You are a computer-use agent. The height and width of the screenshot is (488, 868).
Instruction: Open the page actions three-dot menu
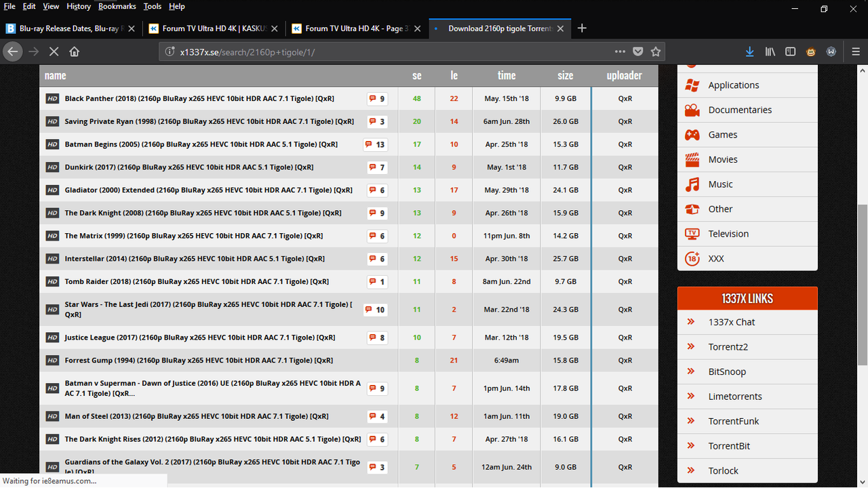tap(620, 52)
